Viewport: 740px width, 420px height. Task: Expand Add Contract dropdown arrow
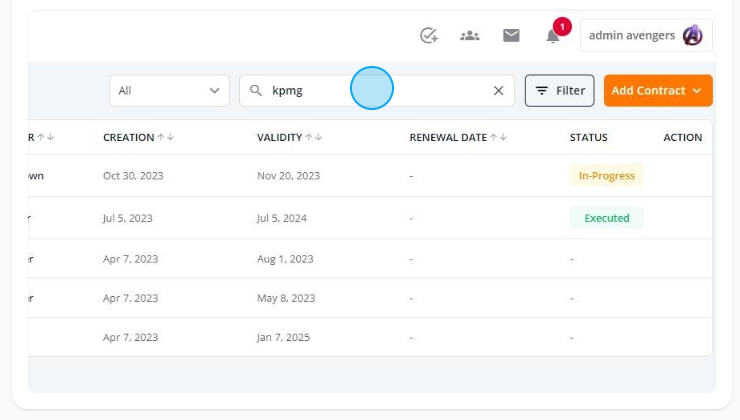(x=697, y=91)
